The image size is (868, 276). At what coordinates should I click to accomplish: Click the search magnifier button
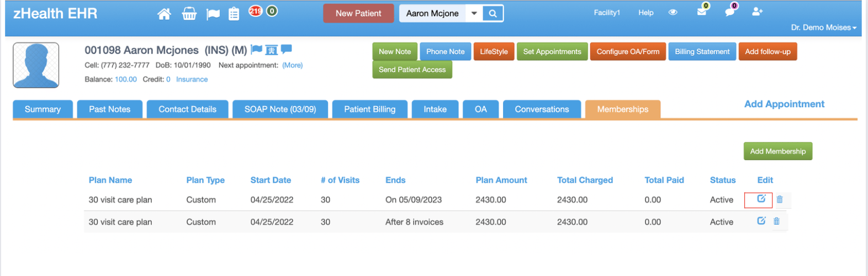tap(493, 14)
